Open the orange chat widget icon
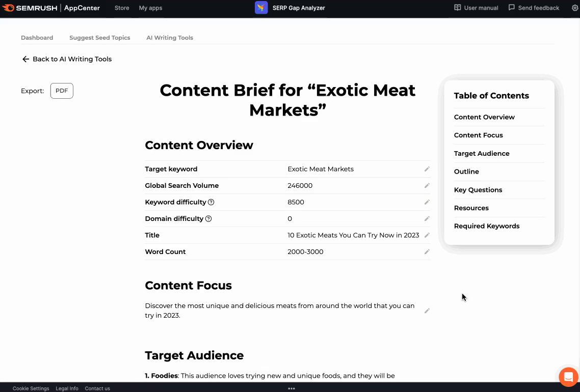 [x=569, y=377]
